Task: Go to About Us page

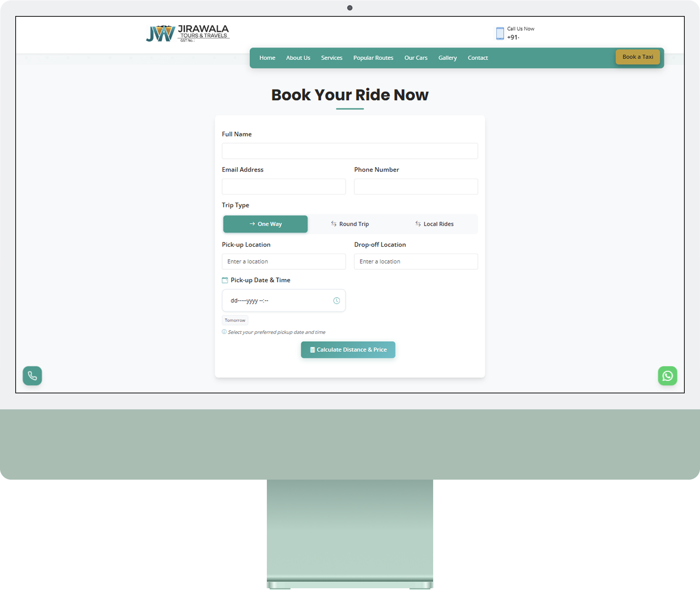Action: point(298,58)
